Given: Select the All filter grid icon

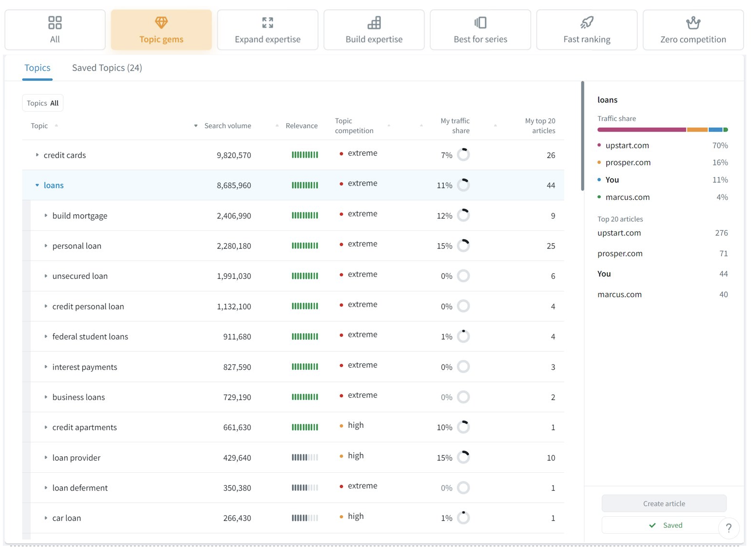Looking at the screenshot, I should point(55,23).
